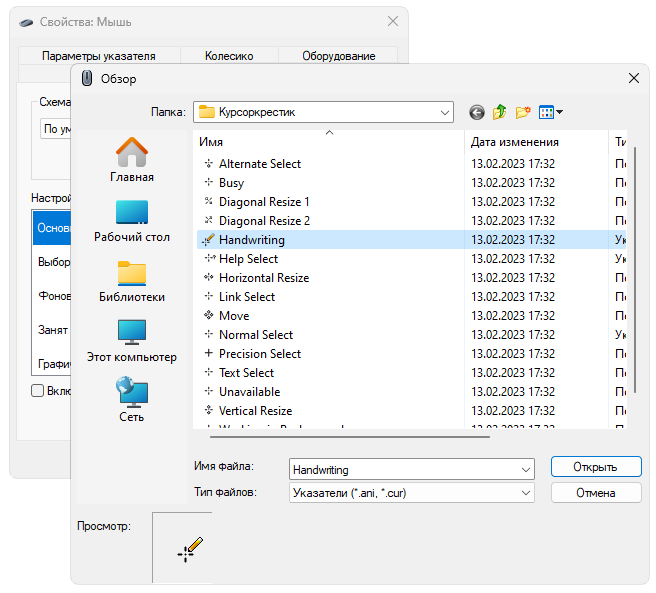This screenshot has width=656, height=593.
Task: Click the Отмена button
Action: pos(596,493)
